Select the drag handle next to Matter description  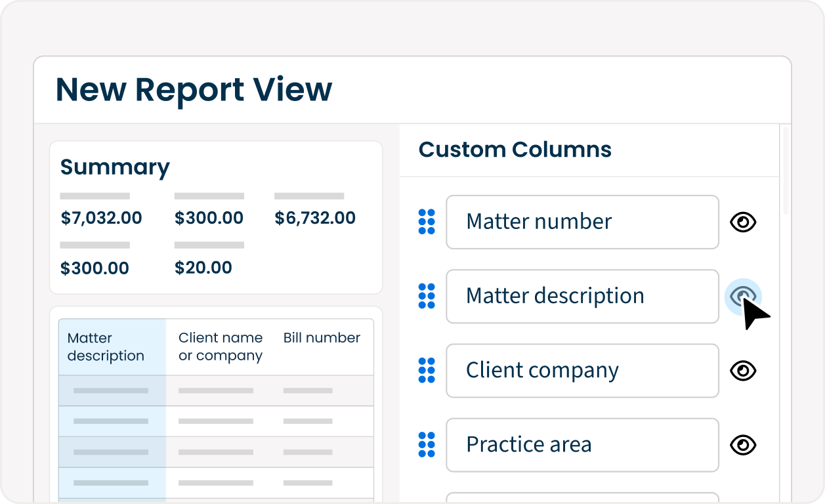(x=427, y=296)
